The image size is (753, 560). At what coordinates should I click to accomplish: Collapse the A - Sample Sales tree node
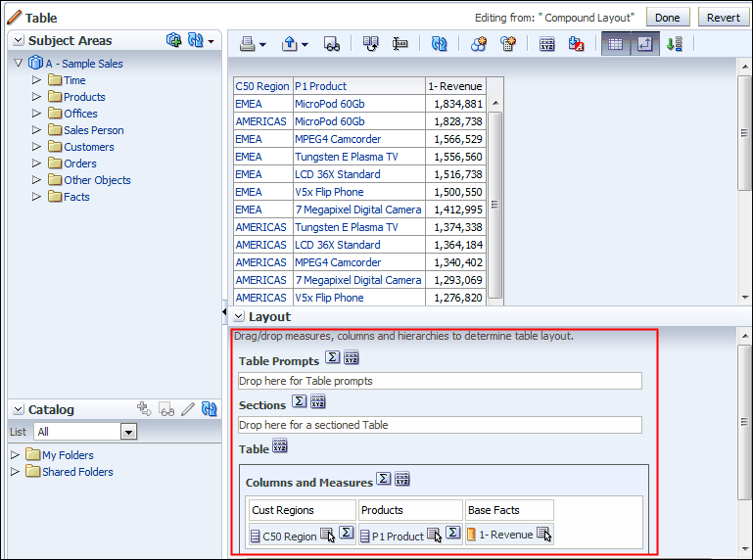pos(19,63)
